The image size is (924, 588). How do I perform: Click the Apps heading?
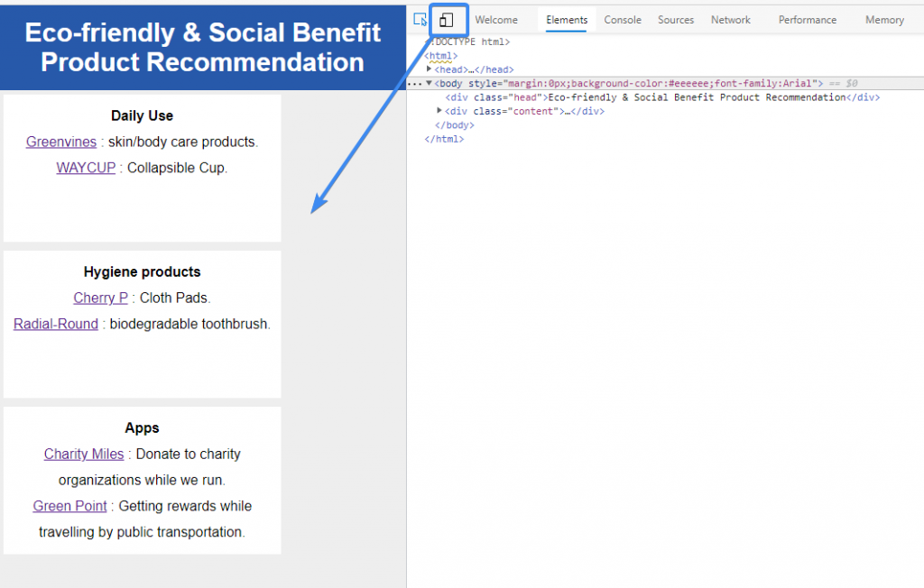click(142, 427)
